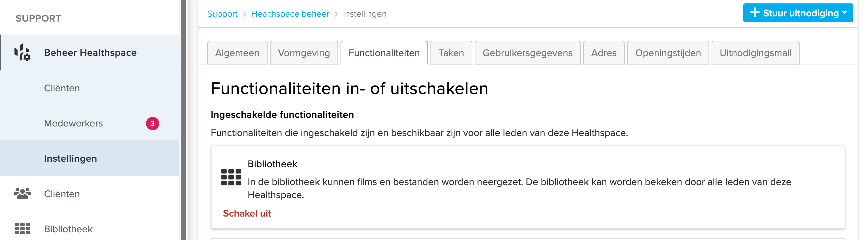Click the Support breadcrumb link
This screenshot has width=868, height=240.
(222, 14)
